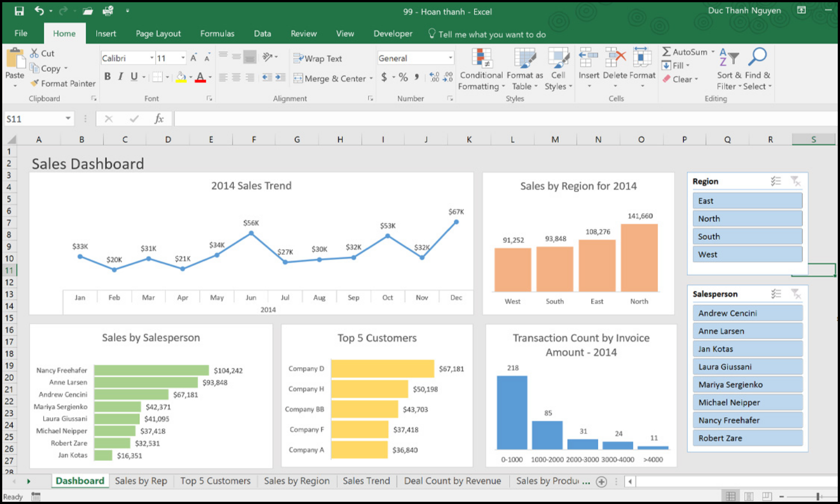This screenshot has height=504, width=840.
Task: Open the Developer ribbon tab
Action: click(x=392, y=34)
